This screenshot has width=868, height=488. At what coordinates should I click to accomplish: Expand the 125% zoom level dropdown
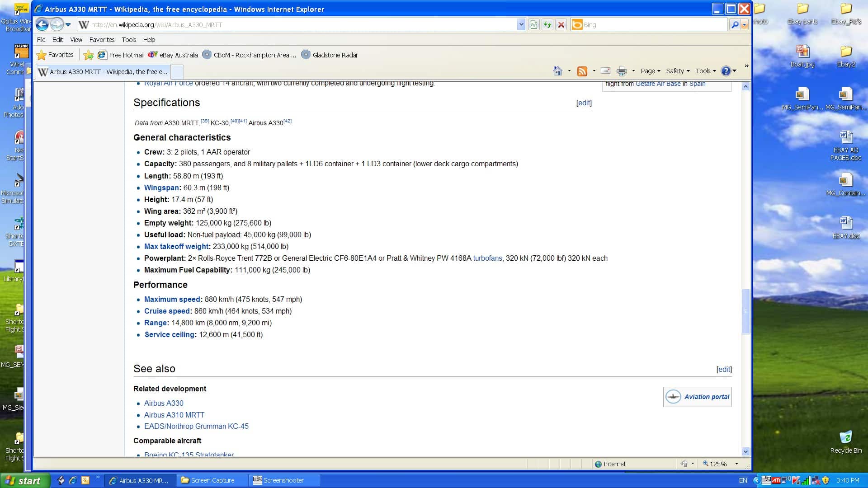(x=736, y=464)
